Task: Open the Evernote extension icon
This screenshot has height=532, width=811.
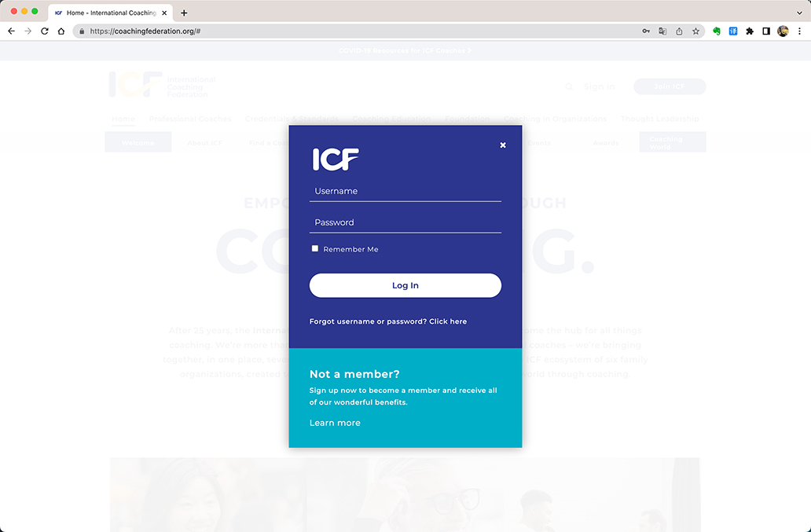Action: pos(717,31)
